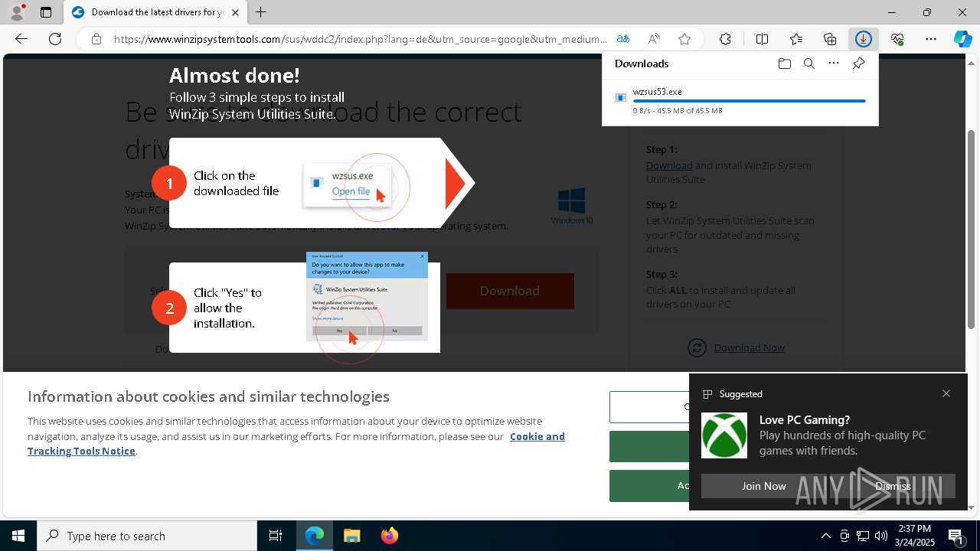Show hidden tray icons chevron
This screenshot has height=551, width=980.
825,536
